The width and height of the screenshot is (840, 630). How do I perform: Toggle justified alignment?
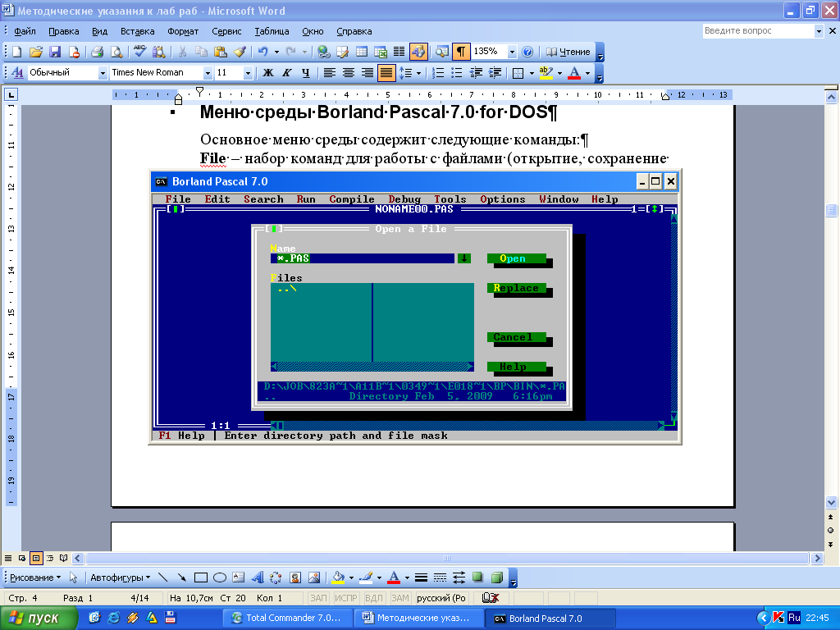[386, 73]
